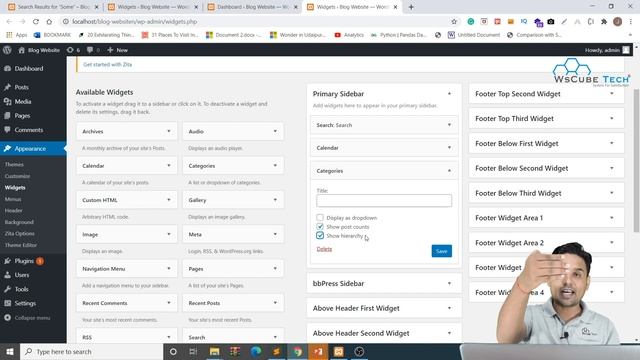Viewport: 640px width, 360px height.
Task: Open the Windows Start menu
Action: (10, 351)
